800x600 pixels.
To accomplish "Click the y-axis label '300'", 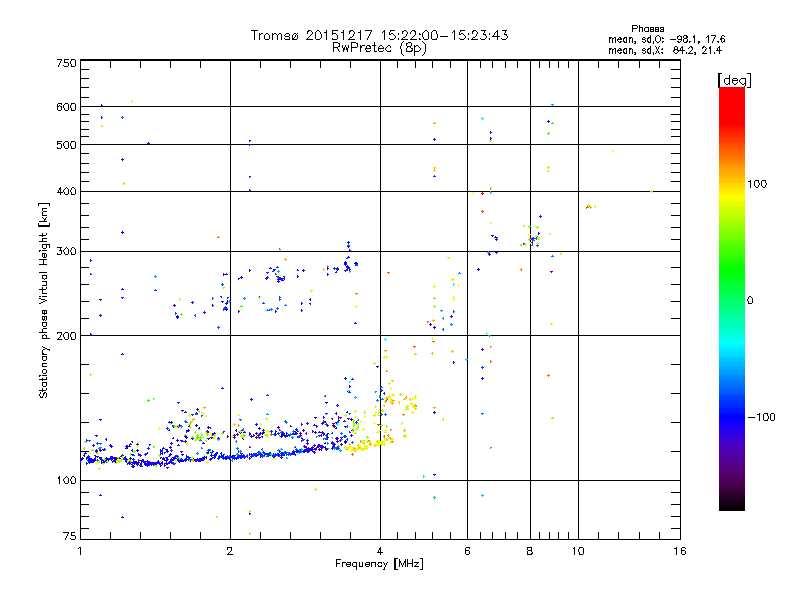I will pyautogui.click(x=66, y=252).
